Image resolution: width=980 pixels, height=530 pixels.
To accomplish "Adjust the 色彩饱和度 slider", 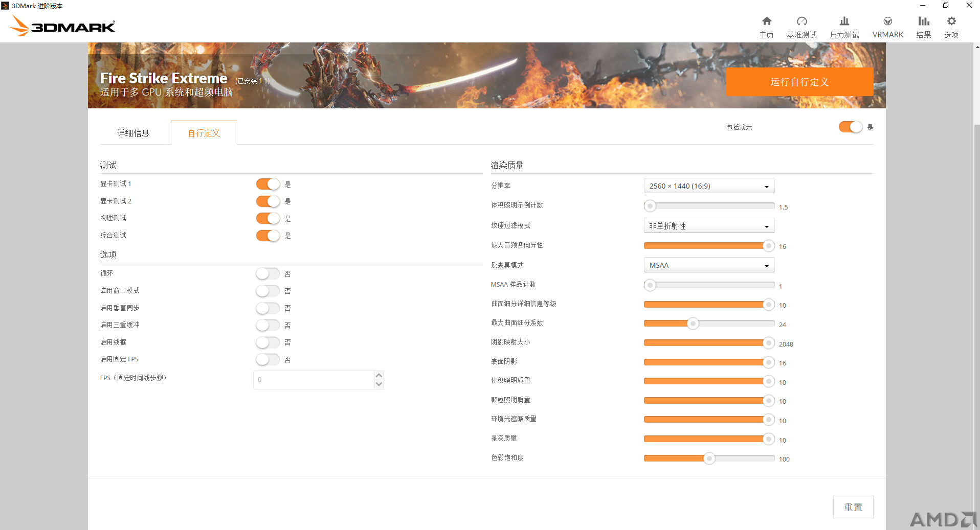I will 709,458.
